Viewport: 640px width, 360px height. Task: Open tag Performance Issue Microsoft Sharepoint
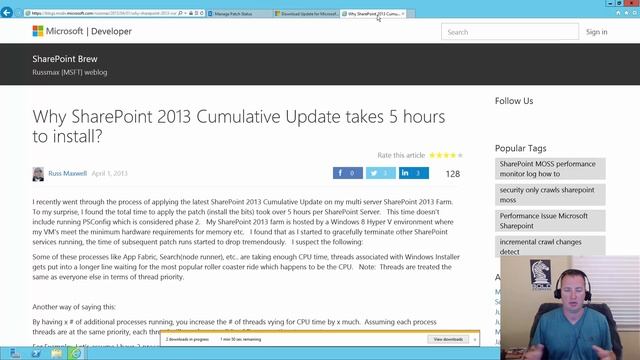point(550,220)
